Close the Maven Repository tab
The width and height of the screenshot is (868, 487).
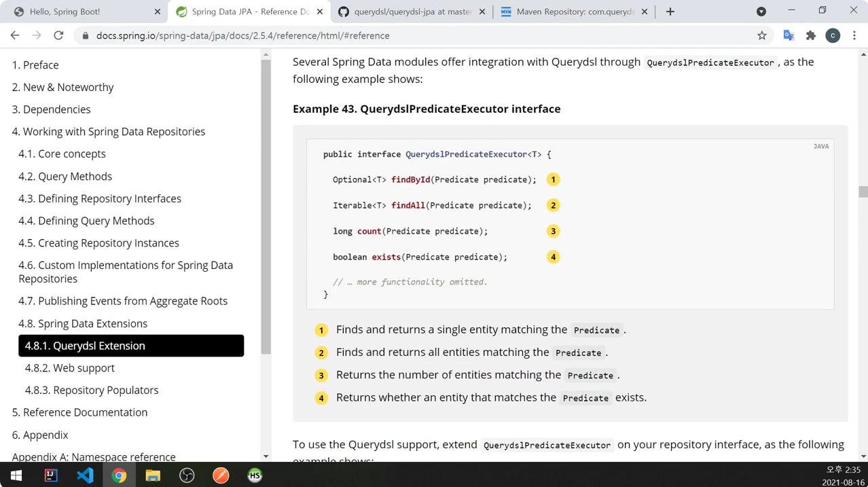pyautogui.click(x=645, y=12)
